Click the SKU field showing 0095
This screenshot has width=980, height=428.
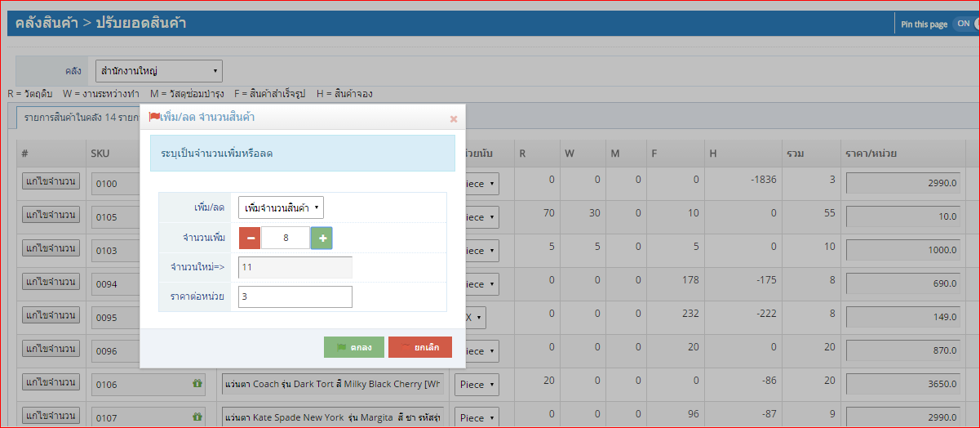(x=116, y=318)
